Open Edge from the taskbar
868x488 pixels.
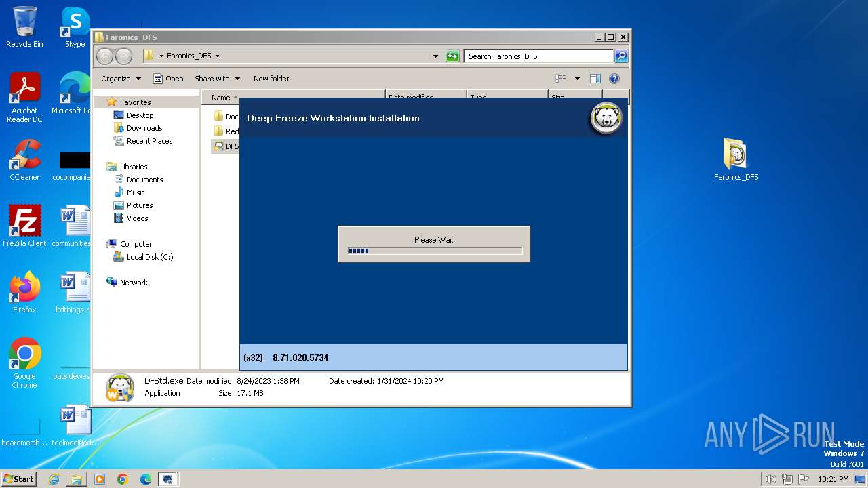(x=146, y=479)
